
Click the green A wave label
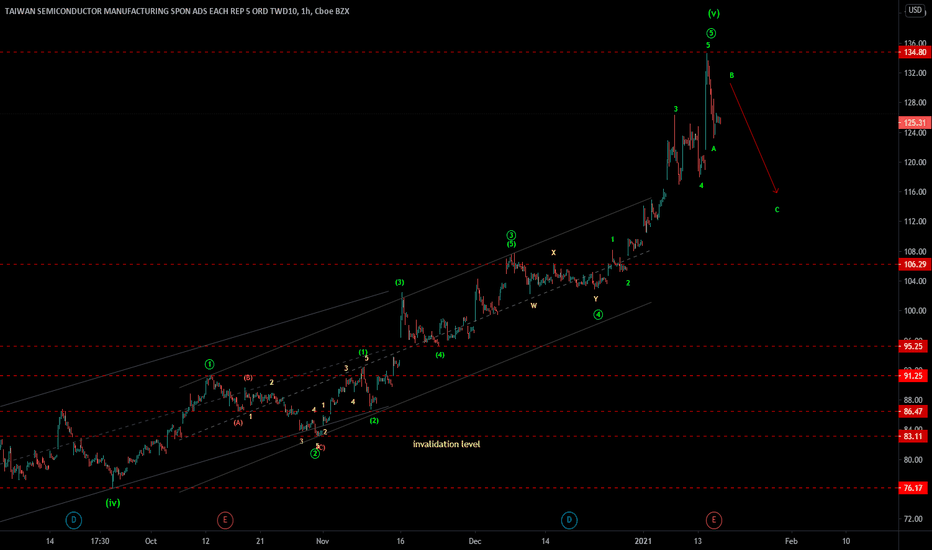714,149
